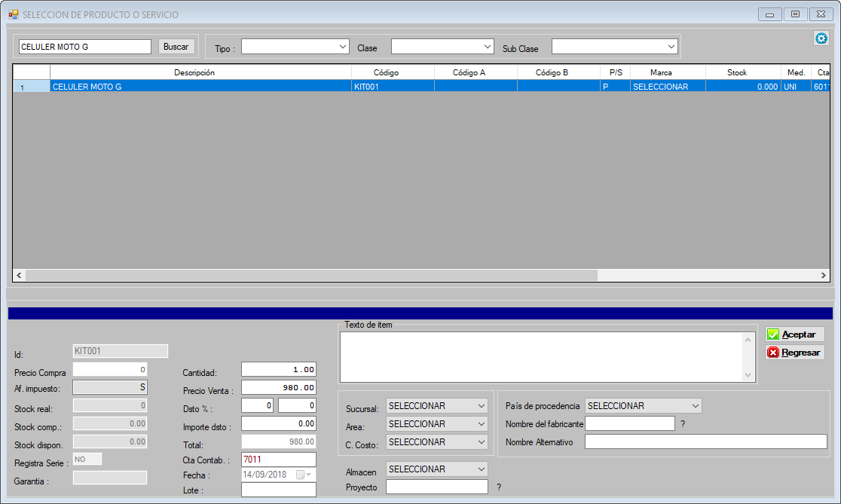Image resolution: width=841 pixels, height=504 pixels.
Task: Click the Texto de item scroll down arrow
Action: pyautogui.click(x=748, y=375)
